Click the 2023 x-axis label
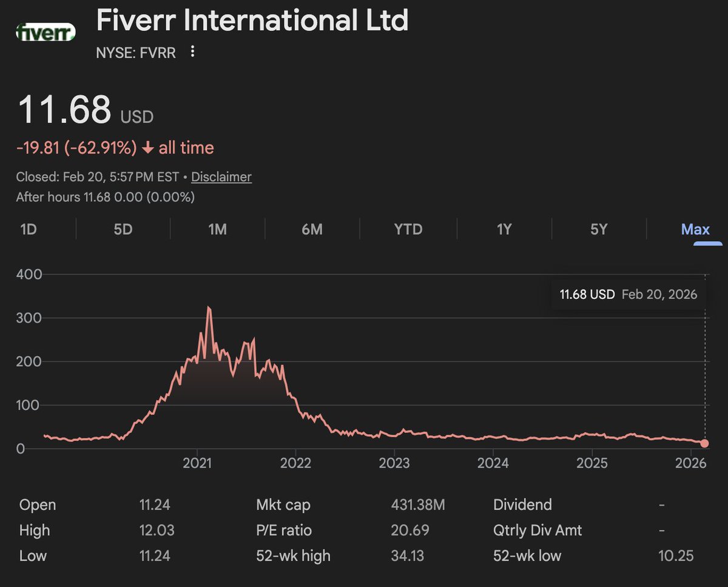 tap(394, 464)
